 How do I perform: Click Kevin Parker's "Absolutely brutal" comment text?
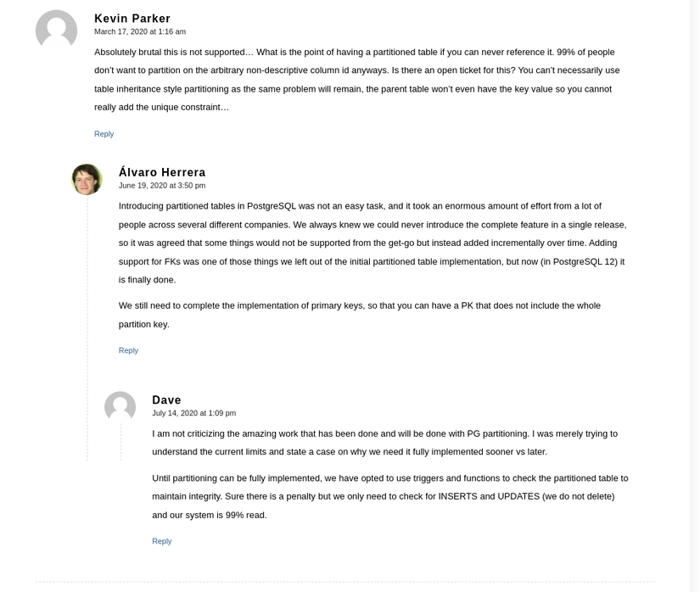(356, 80)
